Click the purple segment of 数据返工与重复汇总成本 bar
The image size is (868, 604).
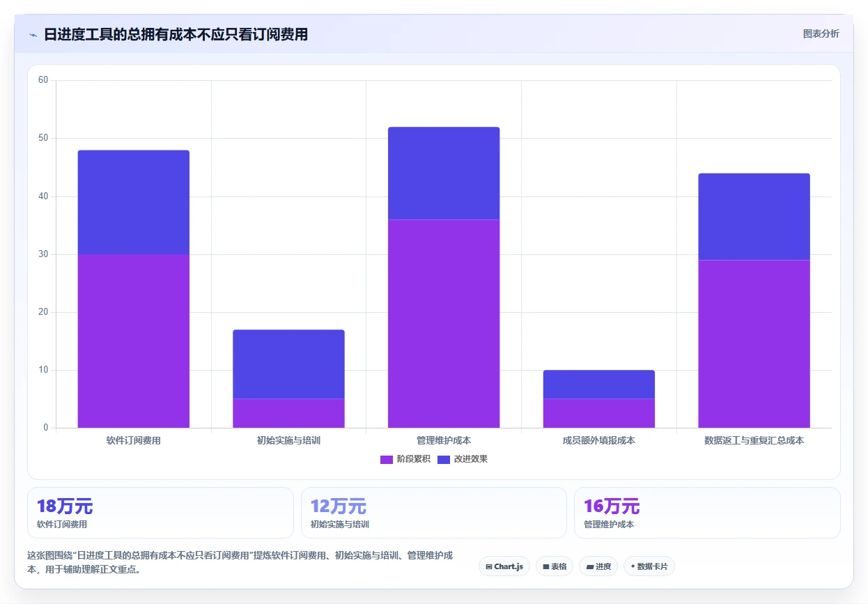754,343
